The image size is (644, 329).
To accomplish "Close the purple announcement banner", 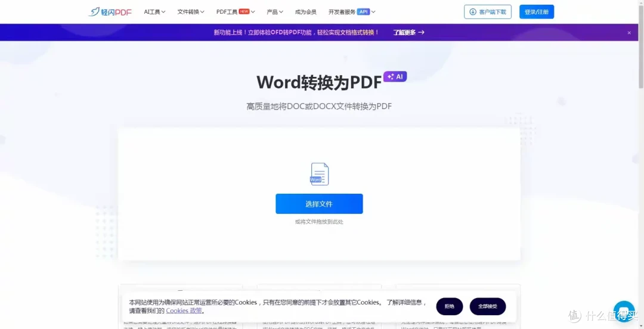I will click(x=629, y=33).
